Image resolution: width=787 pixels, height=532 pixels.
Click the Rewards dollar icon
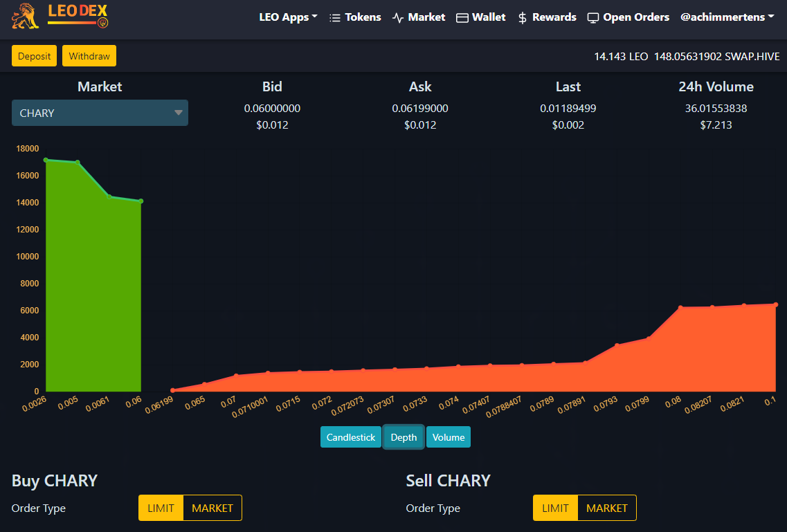(x=523, y=18)
